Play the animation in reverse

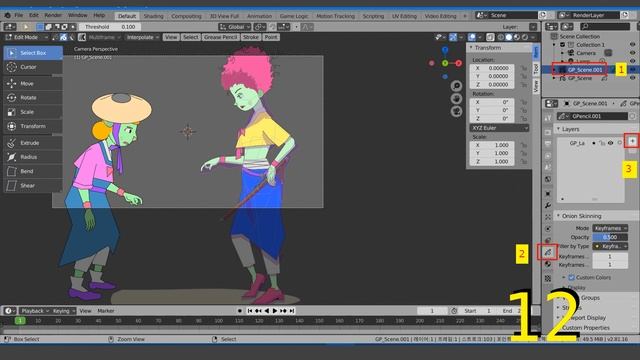point(267,311)
